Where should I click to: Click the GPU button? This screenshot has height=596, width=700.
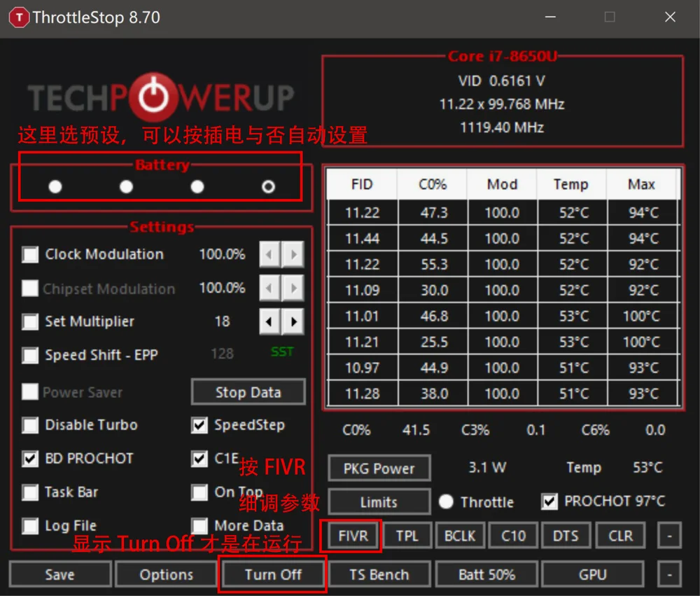pyautogui.click(x=593, y=574)
